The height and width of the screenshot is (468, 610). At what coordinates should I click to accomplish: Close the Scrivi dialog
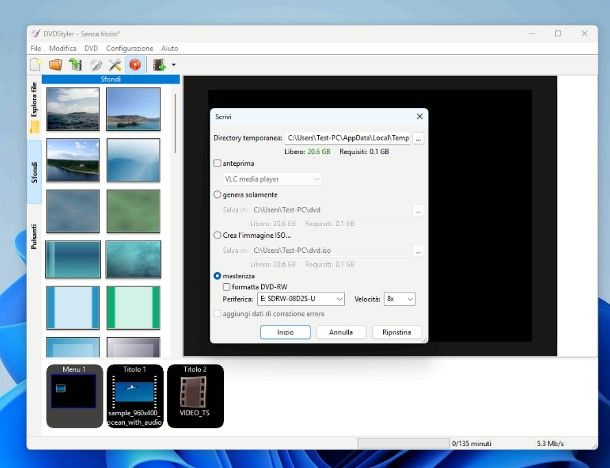(x=419, y=115)
